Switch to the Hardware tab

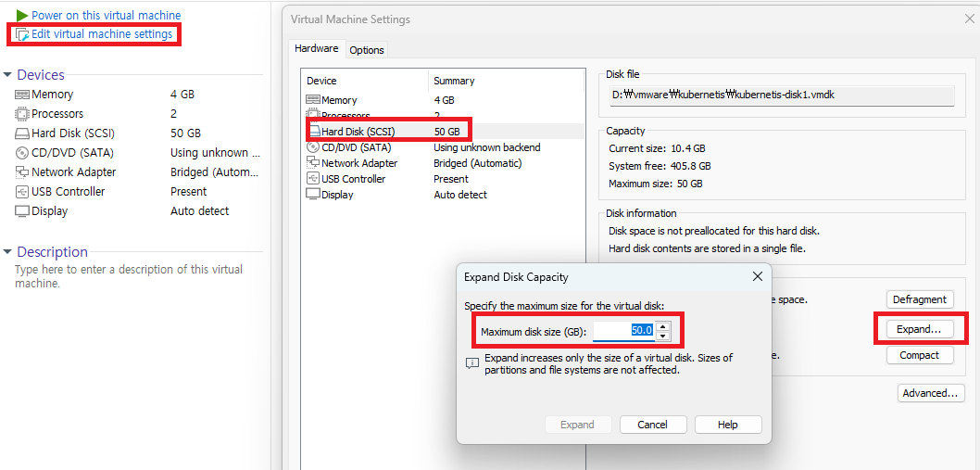[316, 48]
